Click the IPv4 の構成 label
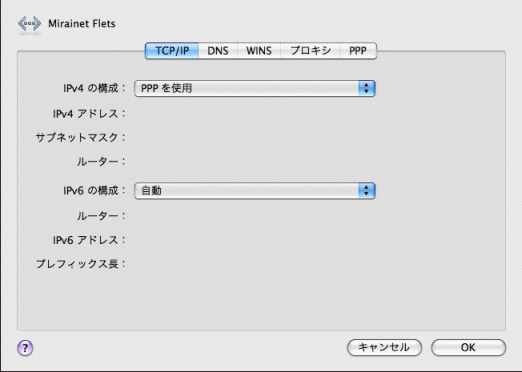Viewport: 522px width, 372px height. pyautogui.click(x=94, y=88)
